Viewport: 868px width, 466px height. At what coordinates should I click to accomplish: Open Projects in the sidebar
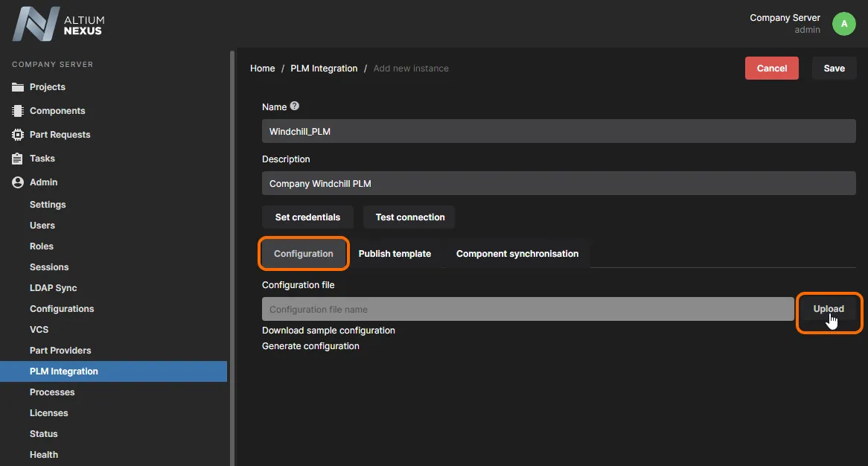coord(47,87)
